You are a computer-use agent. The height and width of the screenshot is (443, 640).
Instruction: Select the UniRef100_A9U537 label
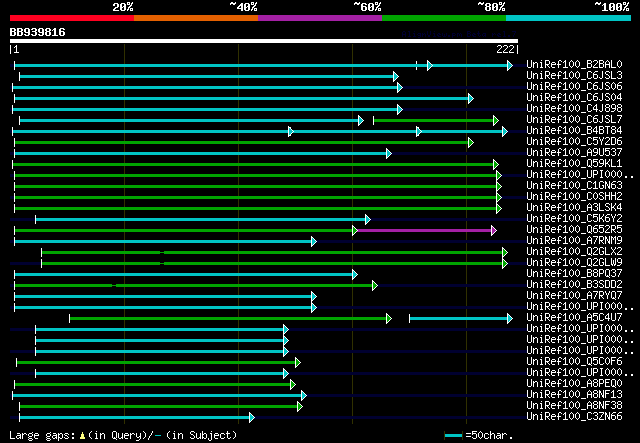[574, 153]
